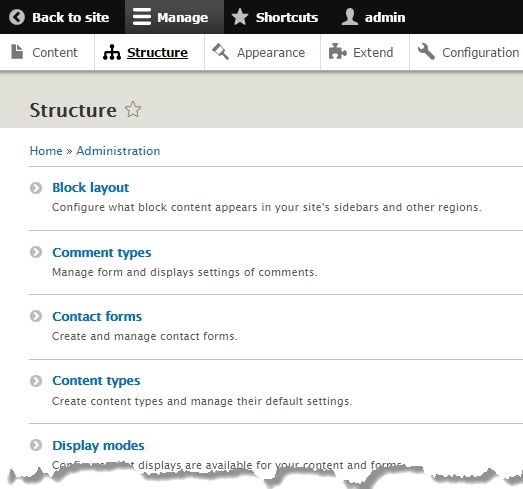Open the Configuration admin tab
Image resolution: width=523 pixels, height=489 pixels.
[481, 53]
